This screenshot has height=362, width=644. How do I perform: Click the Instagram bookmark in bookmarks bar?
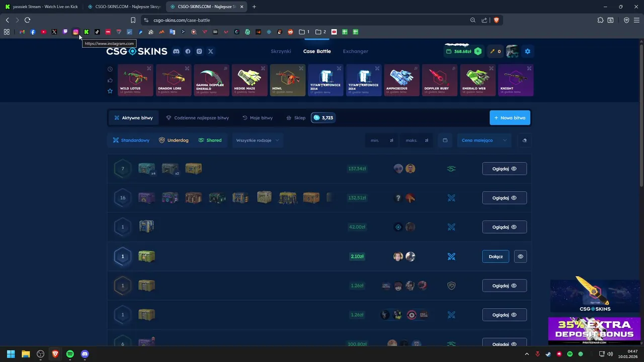75,32
